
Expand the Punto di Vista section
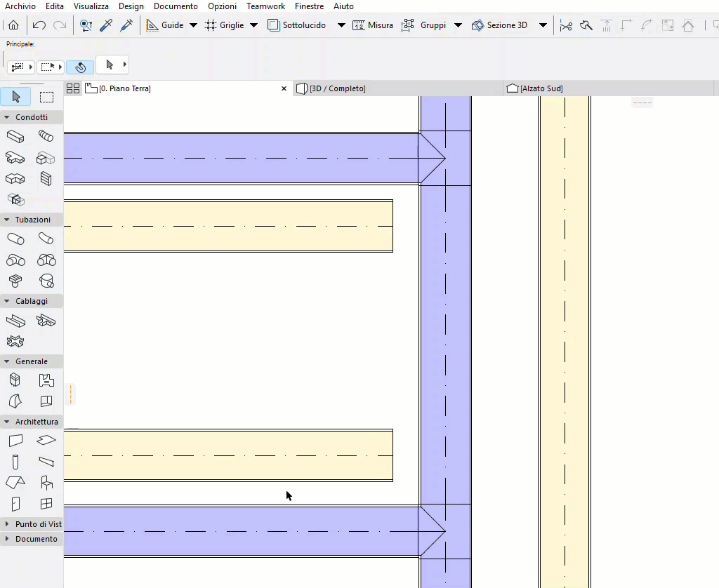[x=32, y=523]
